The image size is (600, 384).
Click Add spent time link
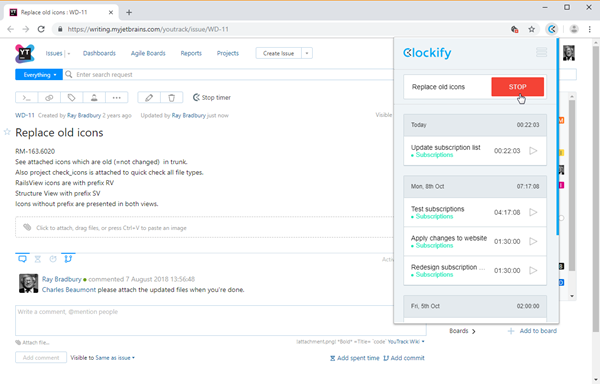355,358
